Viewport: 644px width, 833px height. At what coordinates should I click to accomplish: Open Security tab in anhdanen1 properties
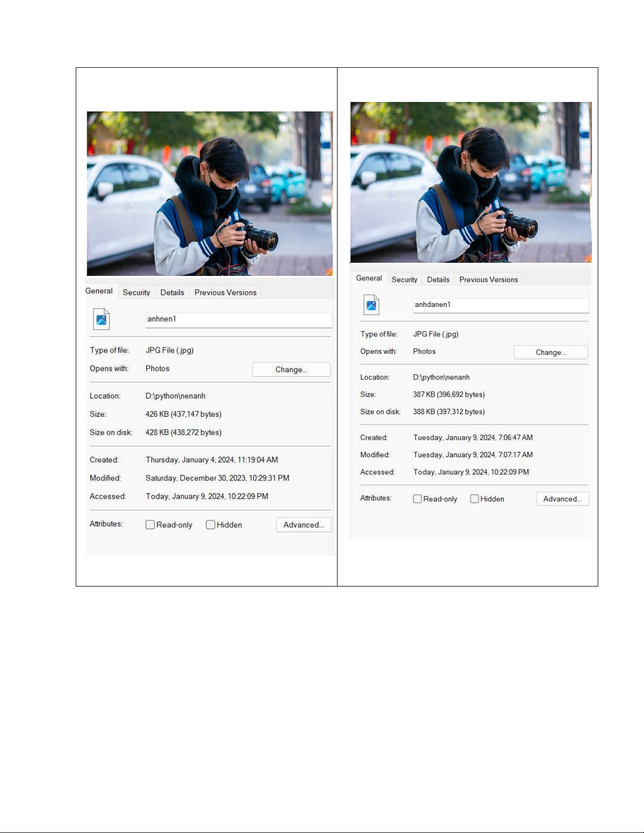point(404,280)
